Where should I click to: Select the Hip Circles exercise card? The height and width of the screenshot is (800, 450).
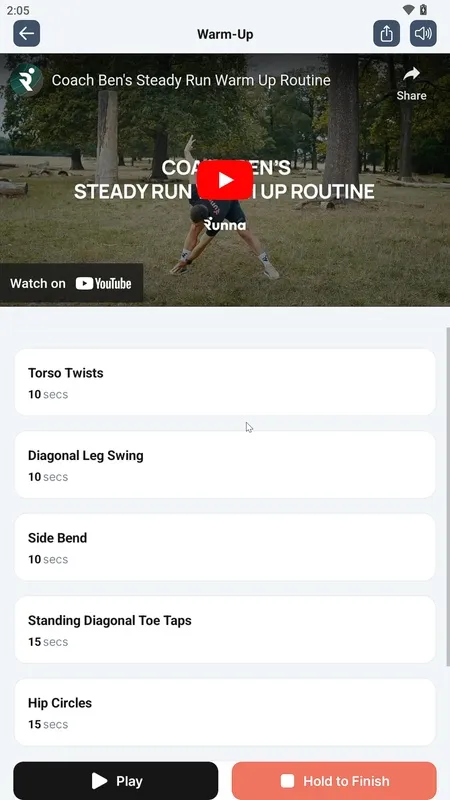tap(225, 712)
